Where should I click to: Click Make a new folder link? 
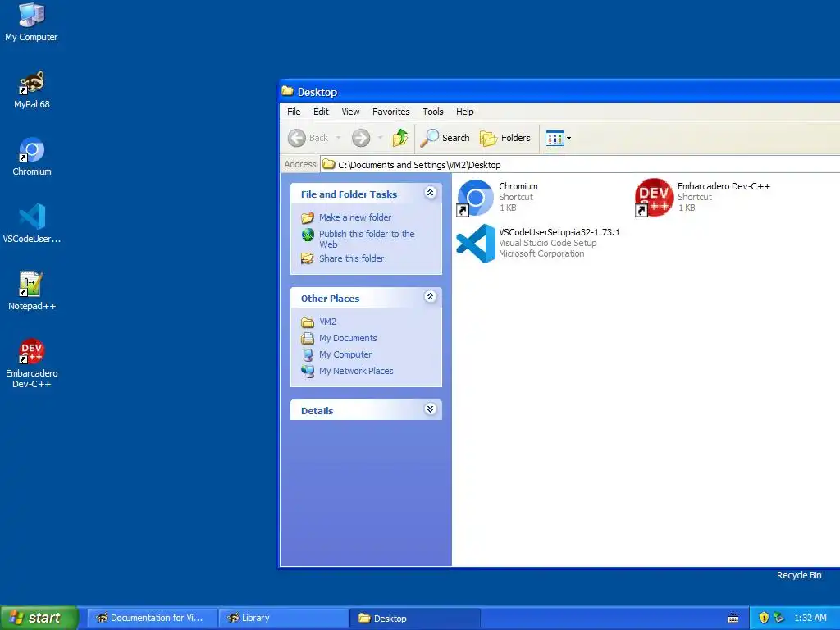tap(355, 217)
